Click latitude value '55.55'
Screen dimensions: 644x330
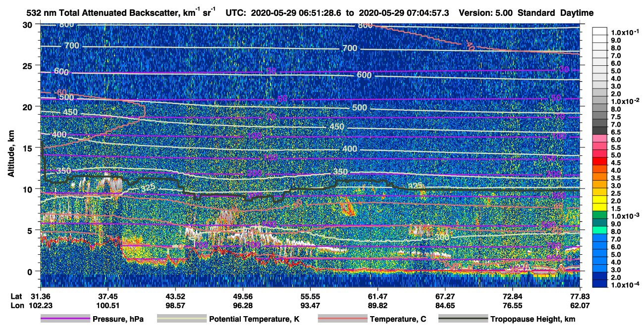coord(310,296)
